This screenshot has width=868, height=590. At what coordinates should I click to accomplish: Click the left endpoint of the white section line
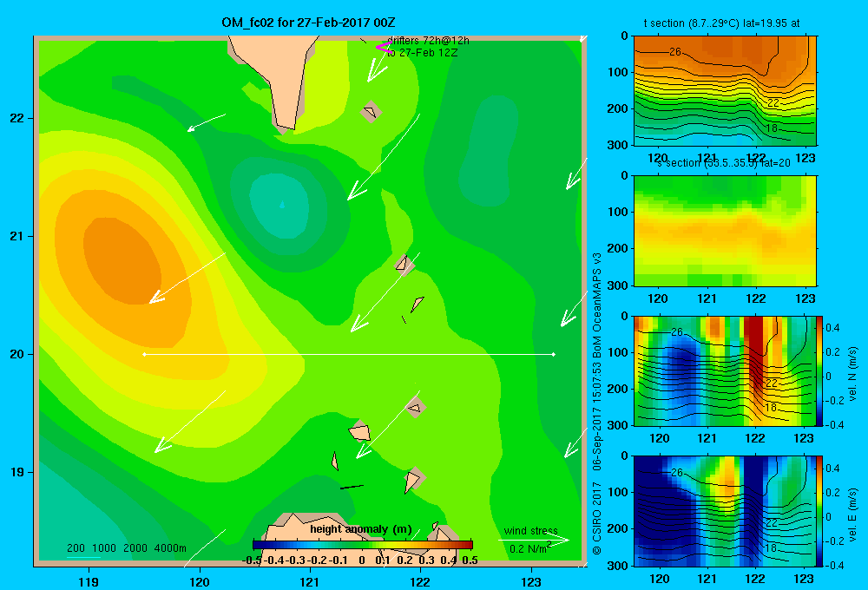pyautogui.click(x=144, y=354)
